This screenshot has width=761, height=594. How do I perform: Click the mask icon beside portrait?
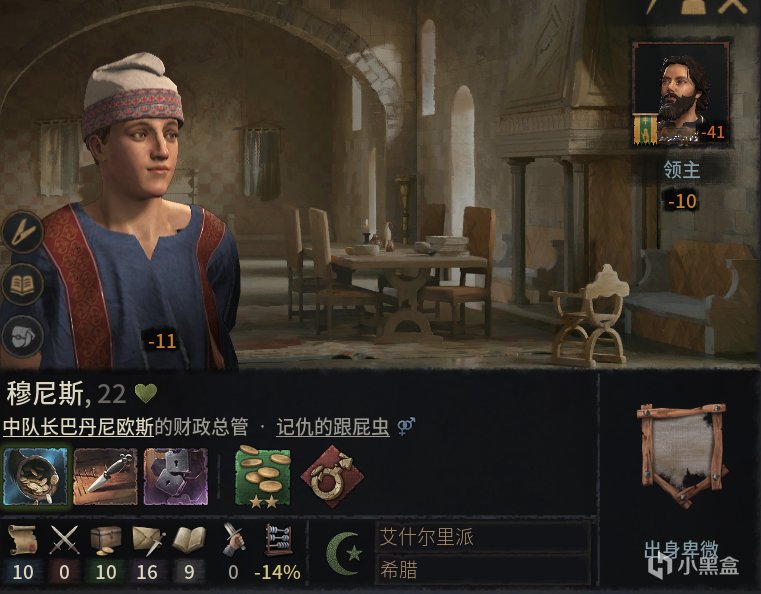pos(22,336)
